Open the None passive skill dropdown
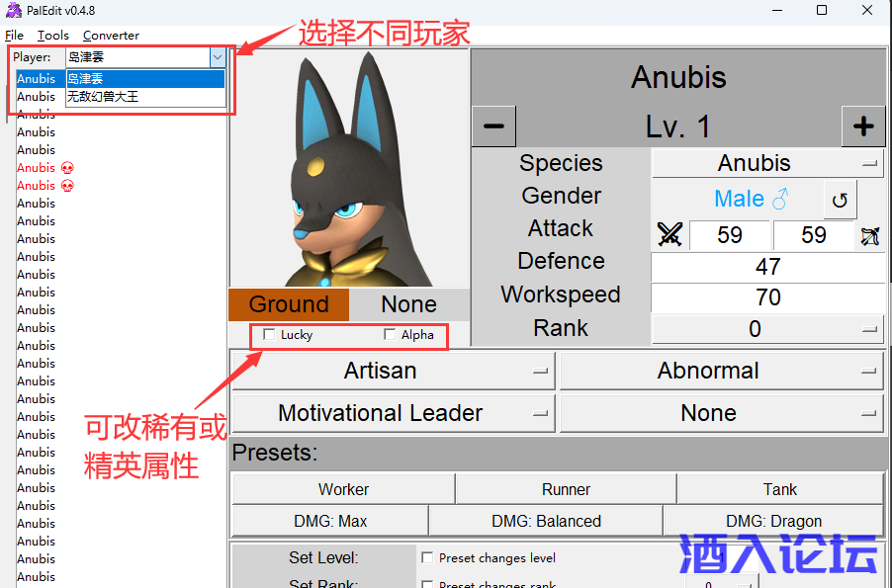Screen dimensions: 892x588 pyautogui.click(x=721, y=413)
